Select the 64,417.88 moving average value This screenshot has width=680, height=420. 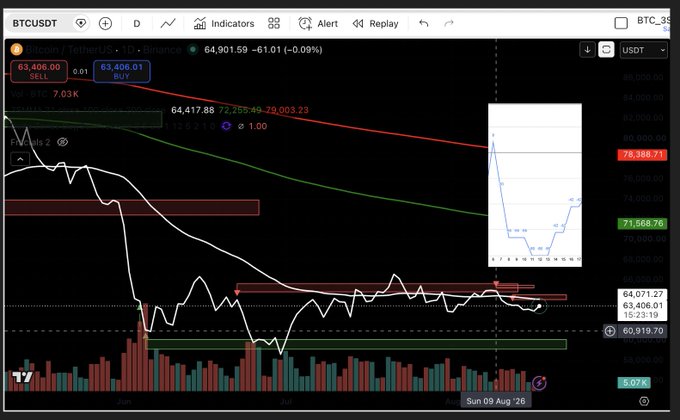point(193,110)
